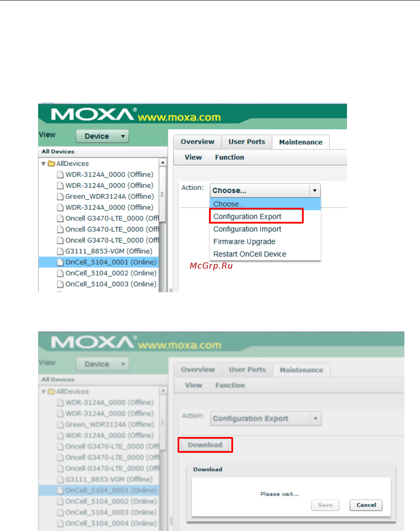Click the device list scroll-up arrow, dimmed screenshot
The height and width of the screenshot is (531, 420).
(x=163, y=391)
